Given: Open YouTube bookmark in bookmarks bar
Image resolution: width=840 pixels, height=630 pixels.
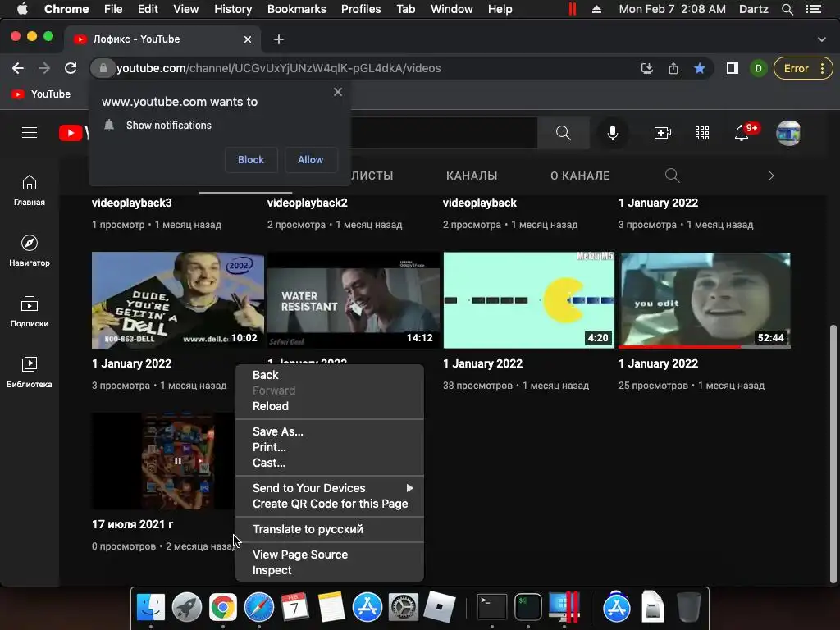Looking at the screenshot, I should pyautogui.click(x=41, y=94).
